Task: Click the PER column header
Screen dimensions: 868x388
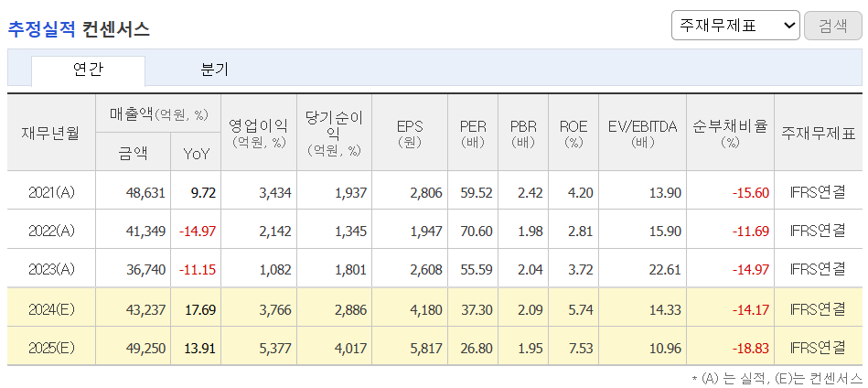Action: coord(473,133)
